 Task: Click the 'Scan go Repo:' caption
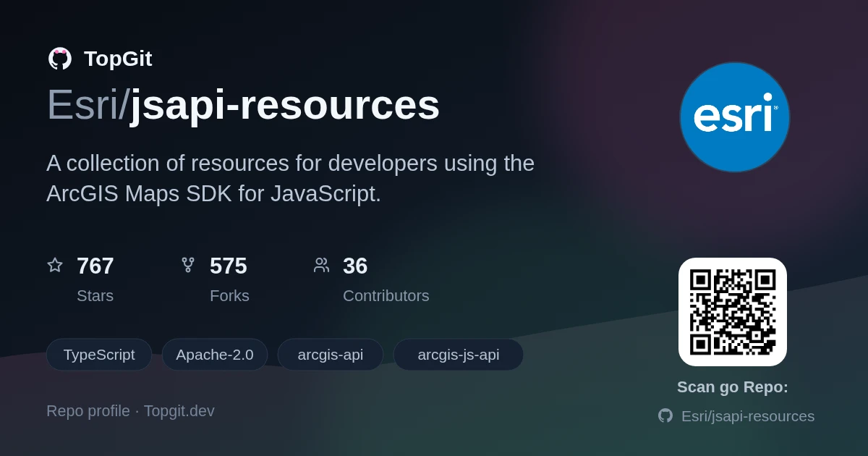point(733,387)
